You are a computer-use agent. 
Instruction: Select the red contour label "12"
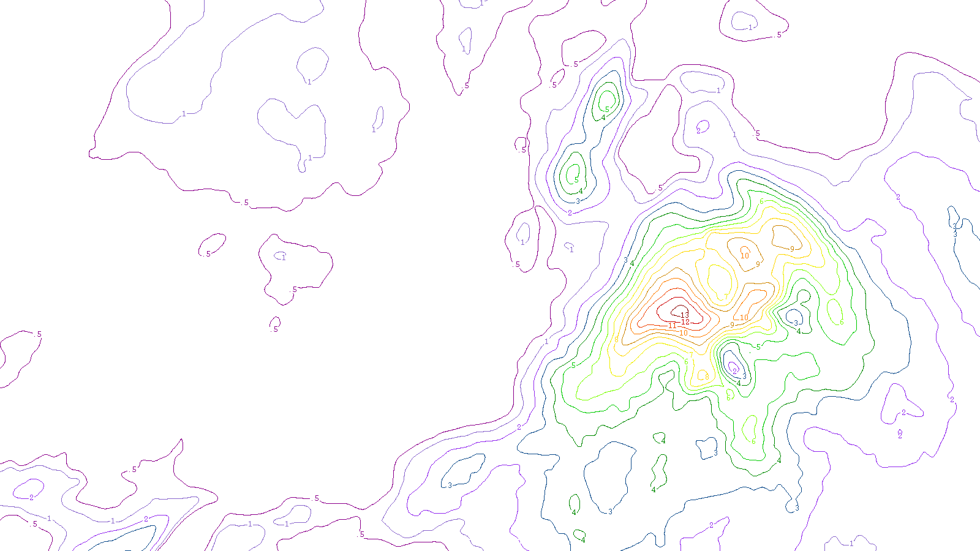[685, 322]
